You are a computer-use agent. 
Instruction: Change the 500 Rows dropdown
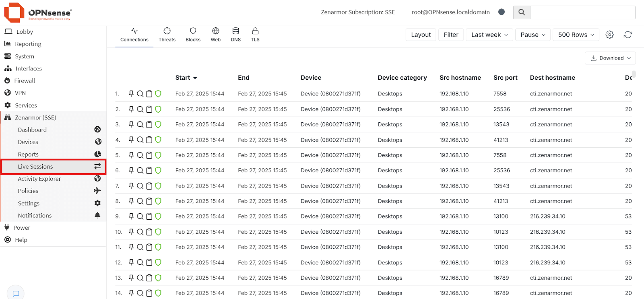click(576, 35)
